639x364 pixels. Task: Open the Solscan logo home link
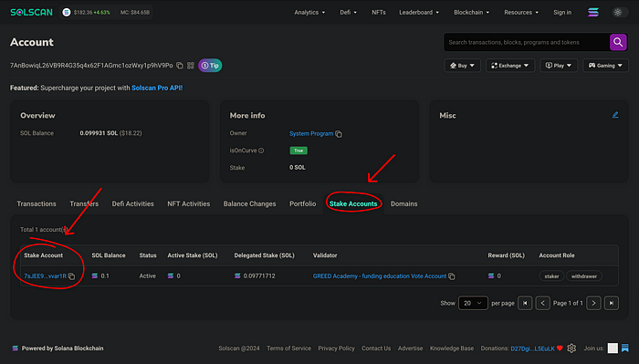pyautogui.click(x=31, y=12)
